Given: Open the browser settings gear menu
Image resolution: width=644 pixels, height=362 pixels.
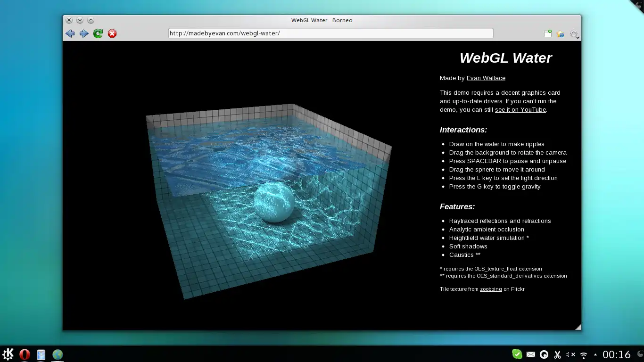Looking at the screenshot, I should coord(574,34).
